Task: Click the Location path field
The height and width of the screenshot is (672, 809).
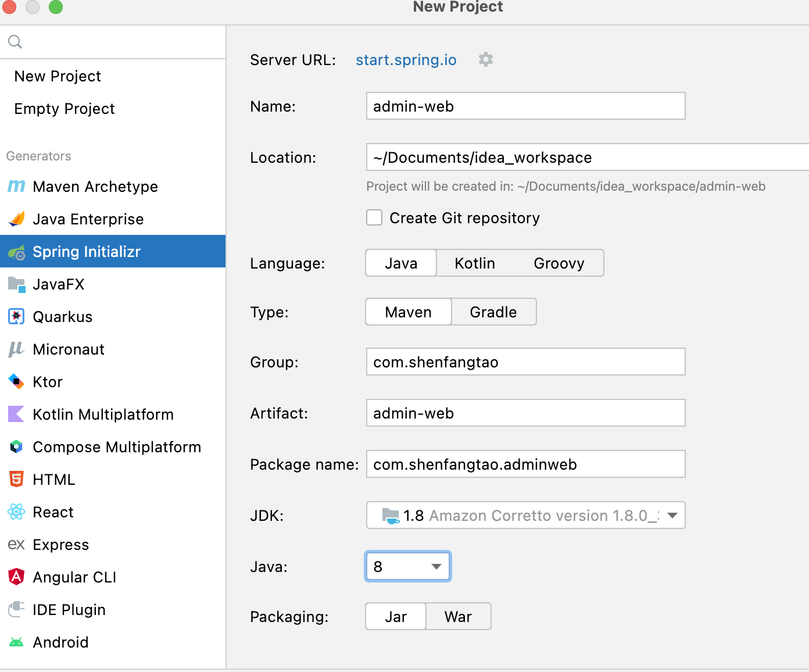Action: (588, 157)
